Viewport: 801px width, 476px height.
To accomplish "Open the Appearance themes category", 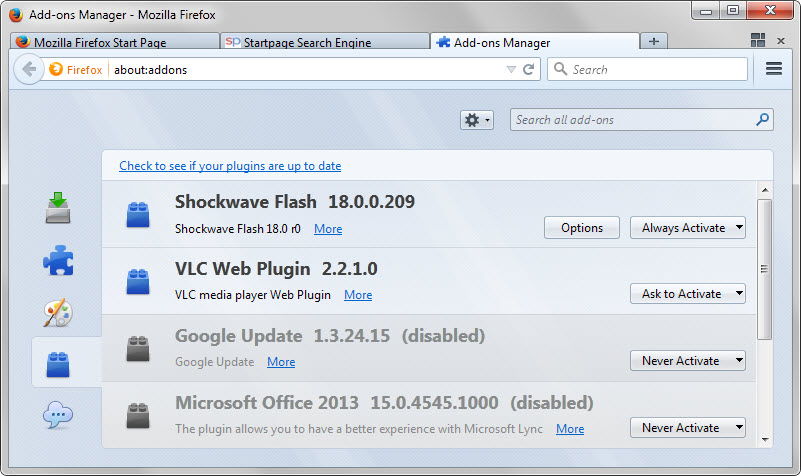I will point(58,313).
